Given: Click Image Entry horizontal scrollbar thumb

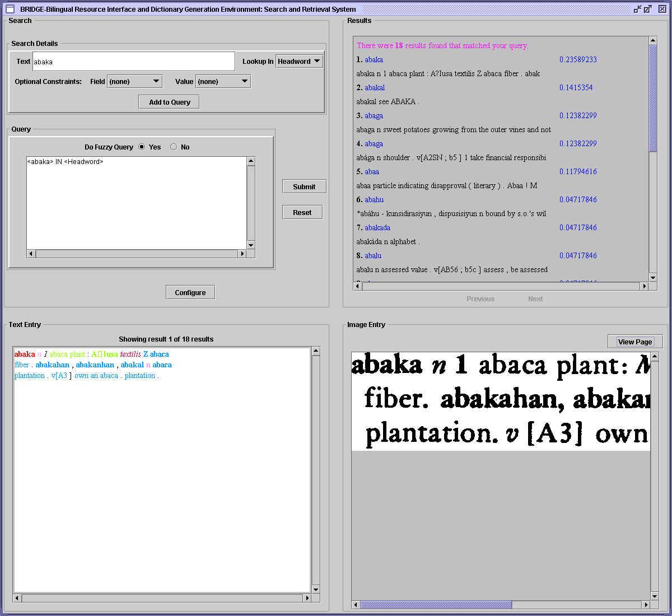Looking at the screenshot, I should [436, 605].
